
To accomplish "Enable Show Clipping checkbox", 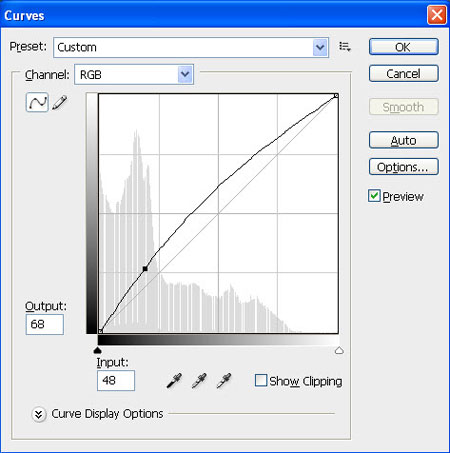I will (261, 380).
